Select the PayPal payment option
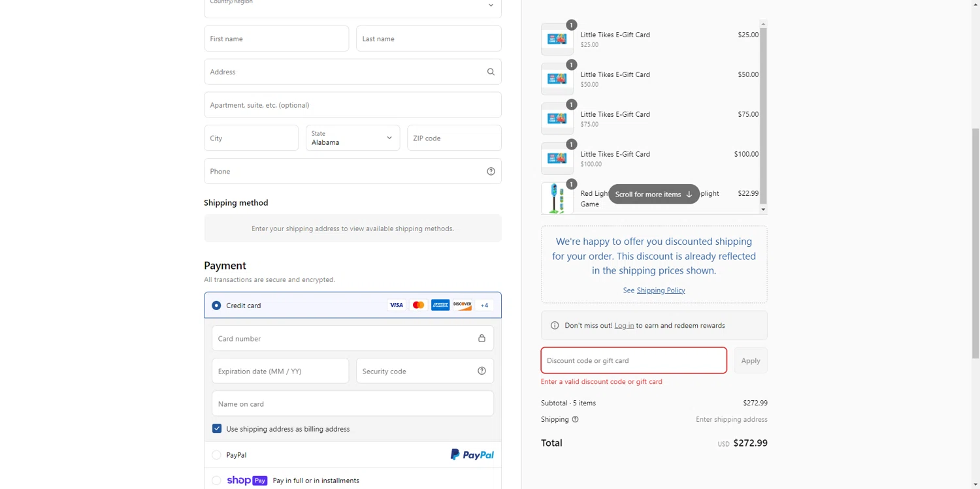This screenshot has height=489, width=980. (x=216, y=454)
